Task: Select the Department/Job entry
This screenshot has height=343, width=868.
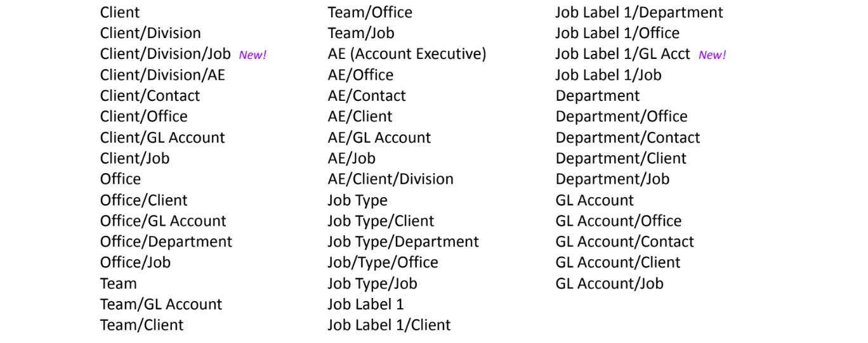Action: coord(613,179)
